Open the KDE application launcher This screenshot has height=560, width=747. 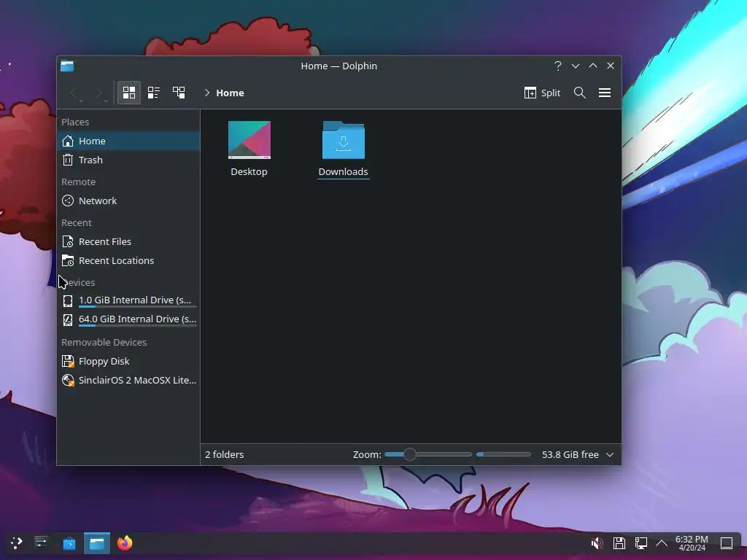pyautogui.click(x=16, y=543)
